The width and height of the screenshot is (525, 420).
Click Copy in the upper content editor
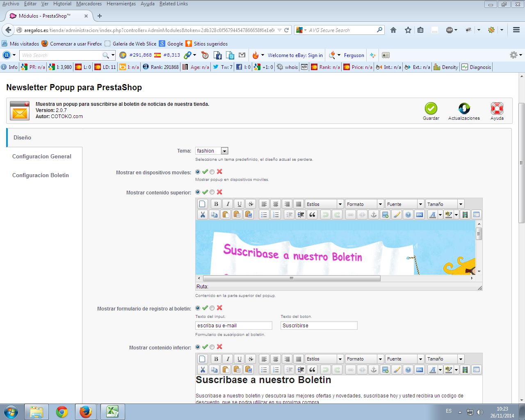pyautogui.click(x=214, y=215)
